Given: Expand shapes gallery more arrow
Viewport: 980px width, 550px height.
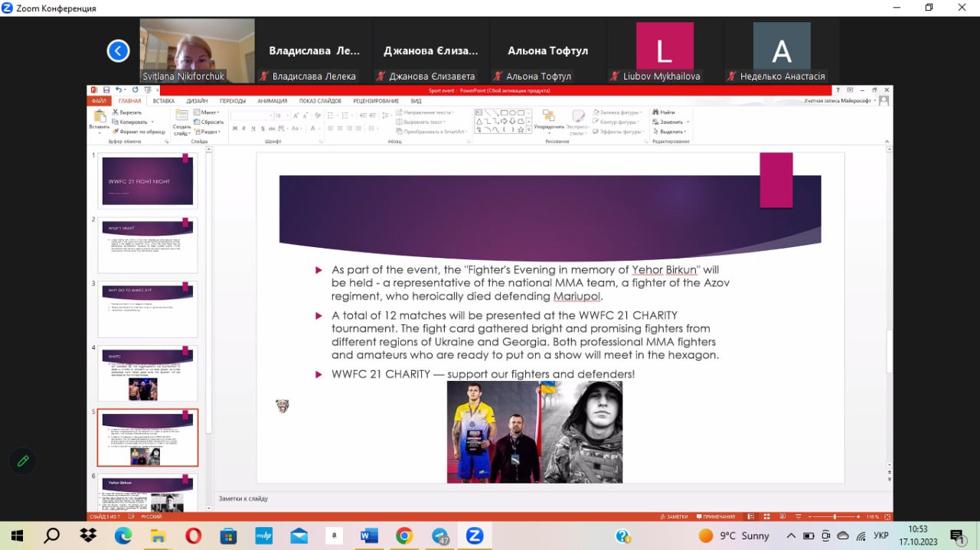Looking at the screenshot, I should coord(528,129).
